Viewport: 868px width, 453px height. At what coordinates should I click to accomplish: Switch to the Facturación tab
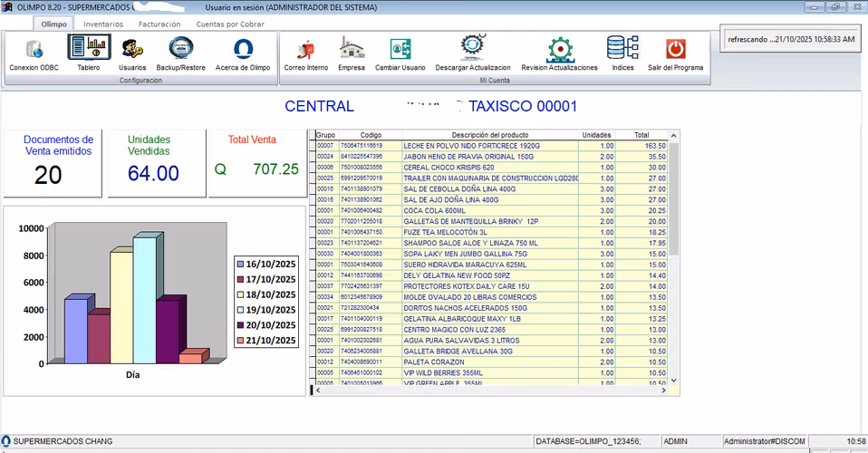pyautogui.click(x=159, y=24)
